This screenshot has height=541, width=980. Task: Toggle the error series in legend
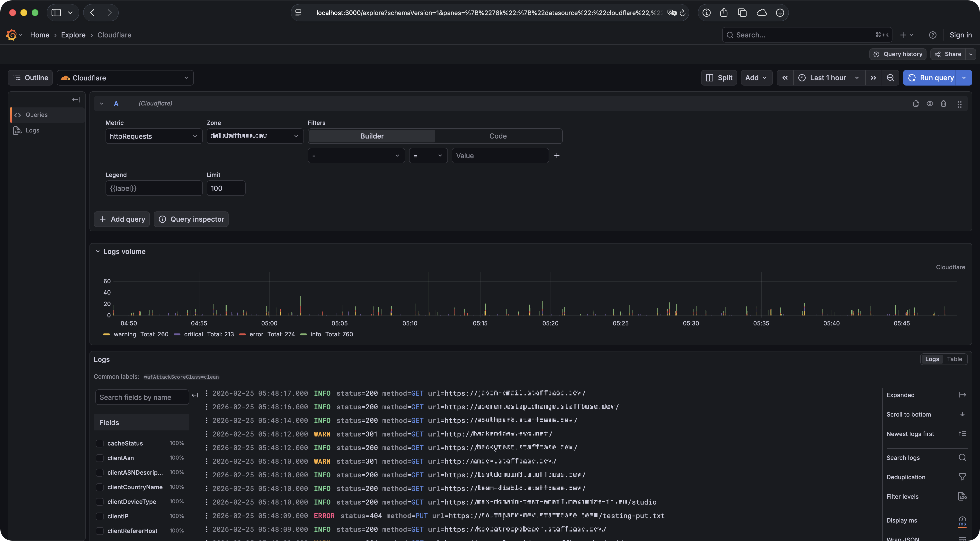[256, 334]
